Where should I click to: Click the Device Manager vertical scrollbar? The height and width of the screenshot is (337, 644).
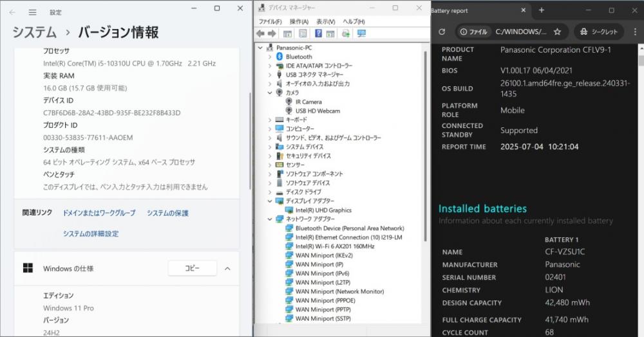pyautogui.click(x=424, y=145)
